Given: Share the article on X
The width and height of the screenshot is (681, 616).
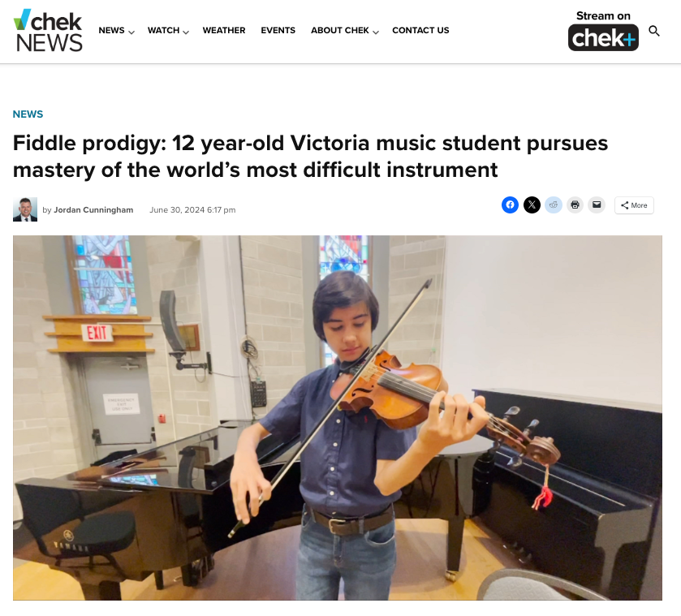Looking at the screenshot, I should point(532,205).
